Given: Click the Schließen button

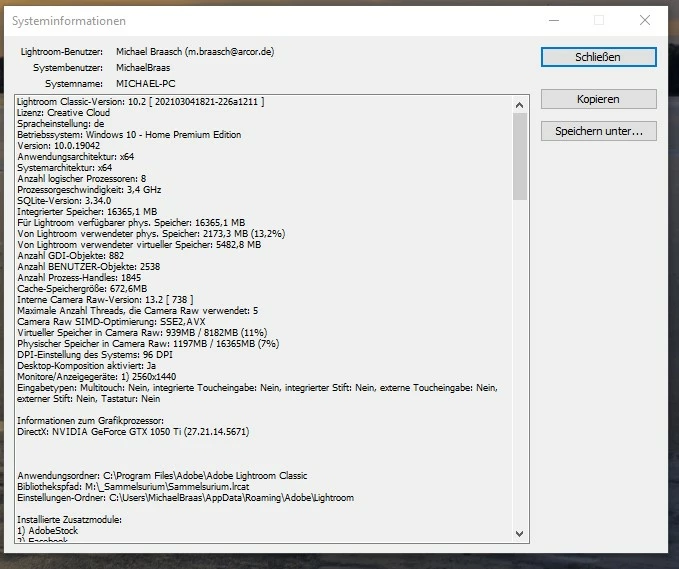Looking at the screenshot, I should click(x=598, y=57).
